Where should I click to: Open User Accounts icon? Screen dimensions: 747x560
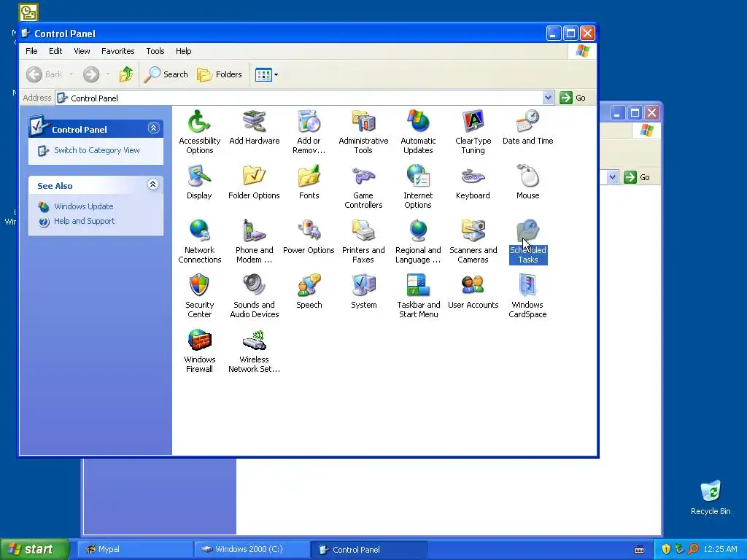click(473, 292)
